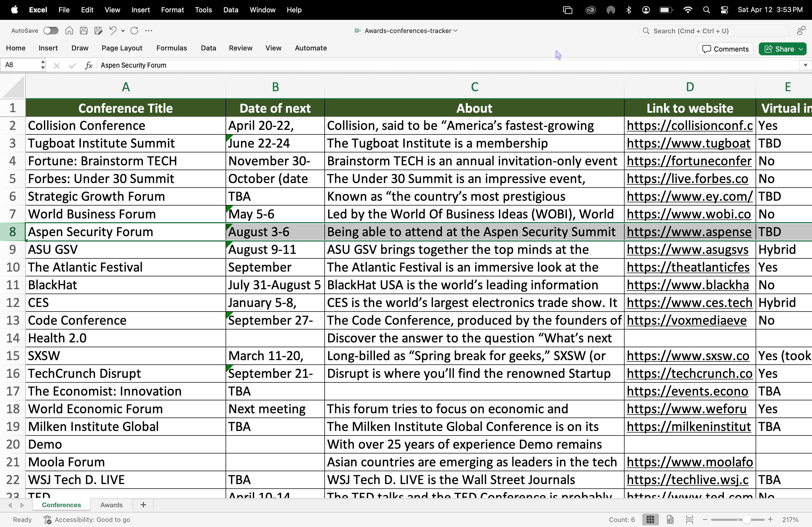Click the Undo arrow icon
The height and width of the screenshot is (527, 812).
pyautogui.click(x=113, y=31)
